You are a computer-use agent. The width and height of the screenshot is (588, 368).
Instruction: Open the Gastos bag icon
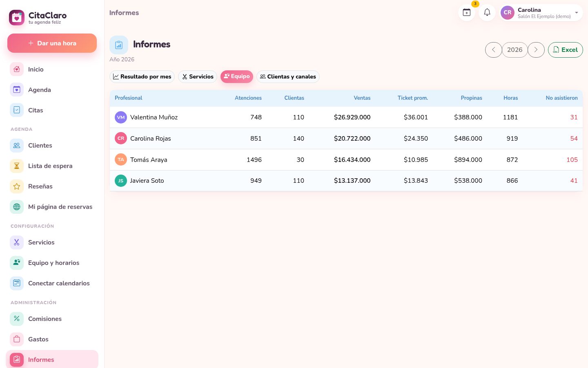click(17, 339)
